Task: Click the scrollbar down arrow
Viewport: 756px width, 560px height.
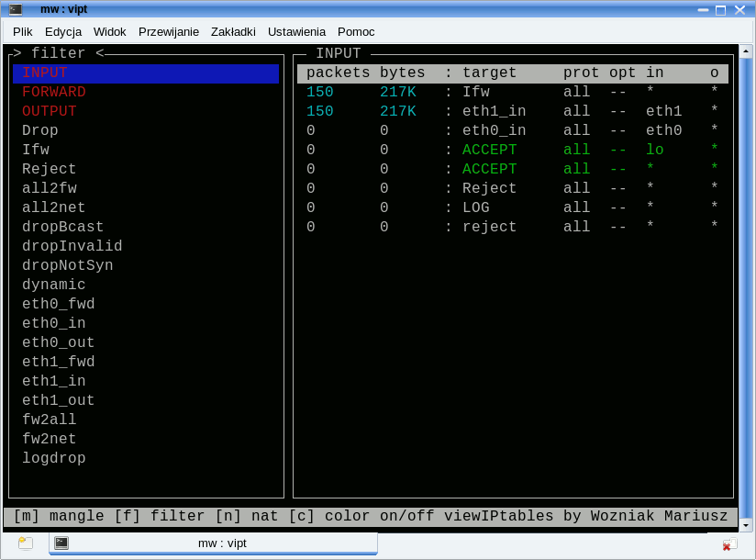Action: tap(746, 525)
